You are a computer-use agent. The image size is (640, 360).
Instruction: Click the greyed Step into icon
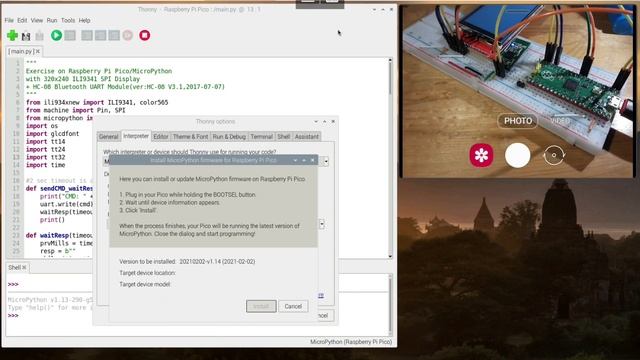[100, 36]
